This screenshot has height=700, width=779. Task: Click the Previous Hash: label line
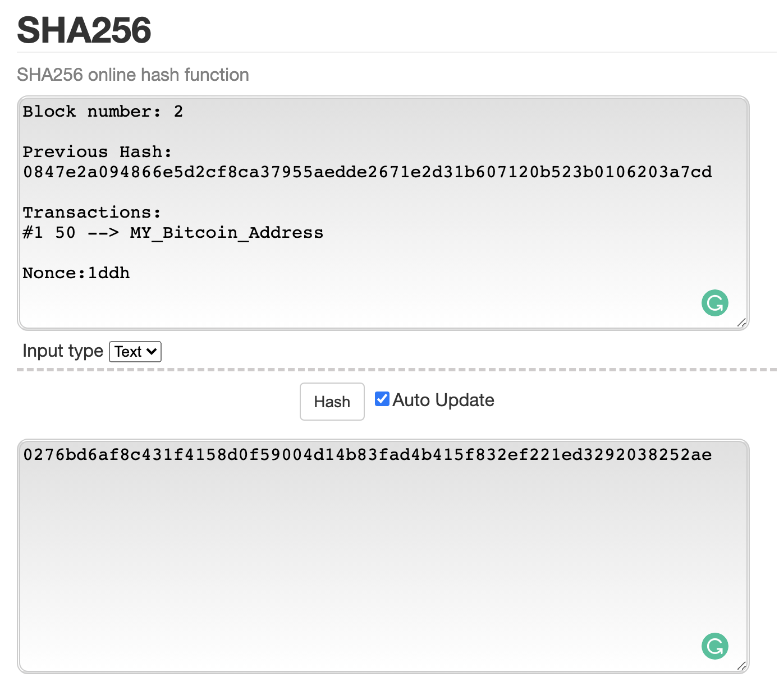point(97,152)
